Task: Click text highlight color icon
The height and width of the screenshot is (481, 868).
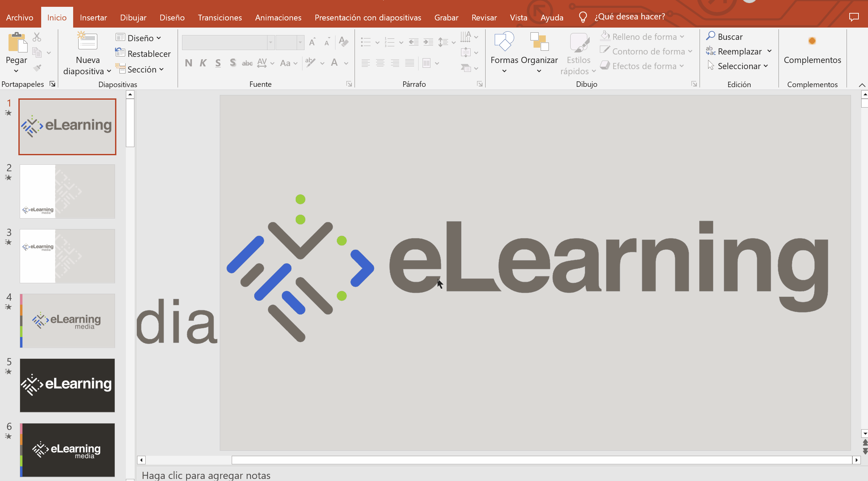Action: pyautogui.click(x=310, y=63)
